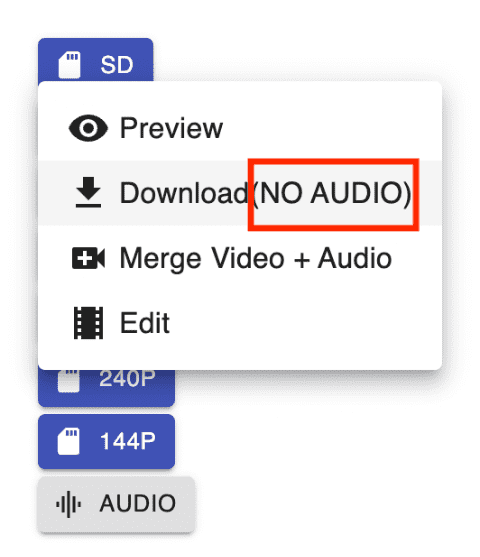480x557 pixels.
Task: Click the AUDIO button text label
Action: click(138, 504)
